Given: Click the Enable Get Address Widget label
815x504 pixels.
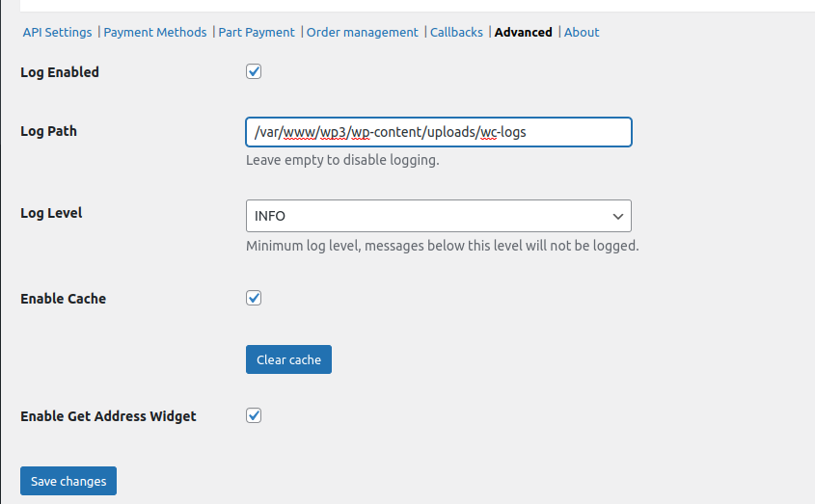Looking at the screenshot, I should click(108, 416).
